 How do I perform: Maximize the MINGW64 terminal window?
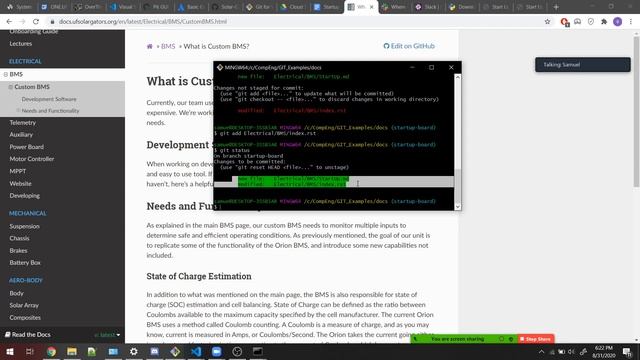coord(431,67)
